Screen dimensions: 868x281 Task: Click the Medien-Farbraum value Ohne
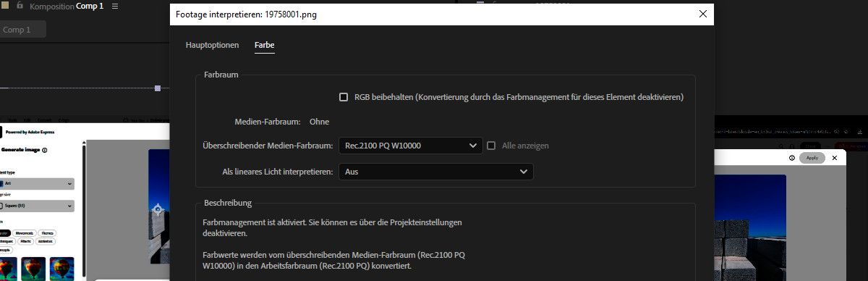[319, 122]
